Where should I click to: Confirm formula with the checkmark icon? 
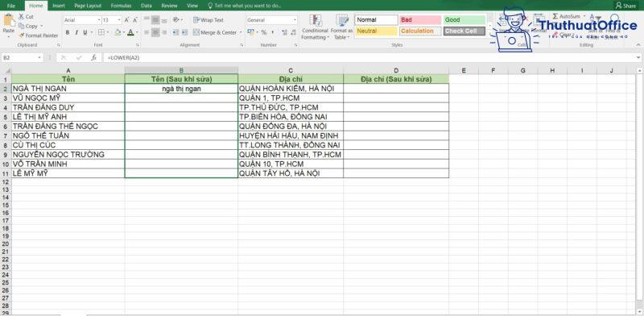78,58
